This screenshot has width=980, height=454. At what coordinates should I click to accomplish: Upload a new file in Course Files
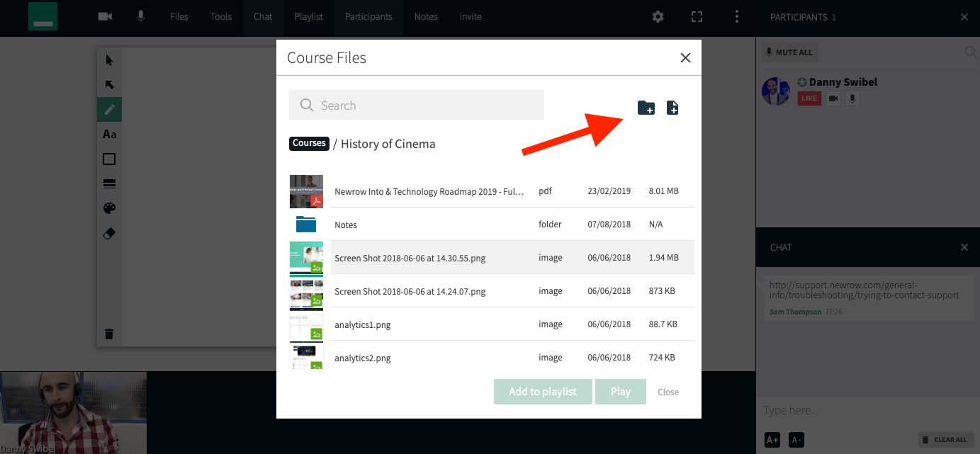coord(672,108)
